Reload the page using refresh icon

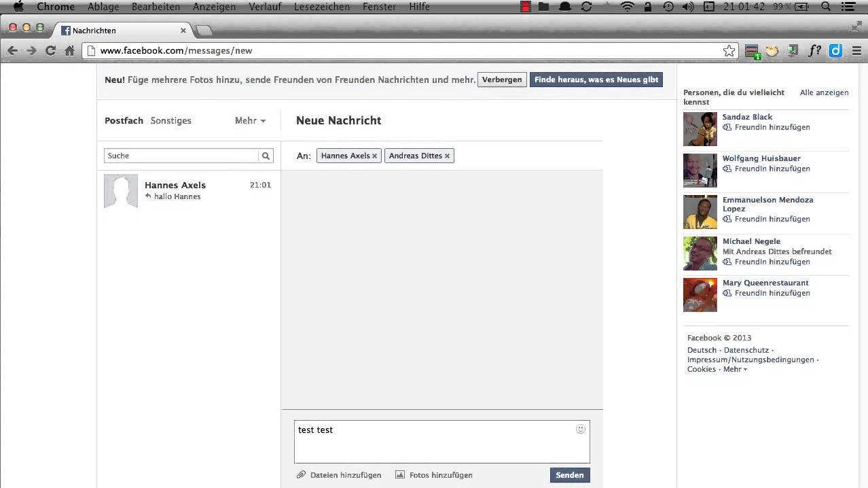point(50,51)
